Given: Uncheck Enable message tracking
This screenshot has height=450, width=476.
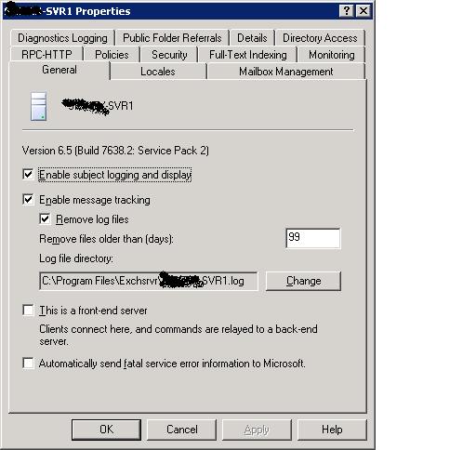Looking at the screenshot, I should [28, 200].
